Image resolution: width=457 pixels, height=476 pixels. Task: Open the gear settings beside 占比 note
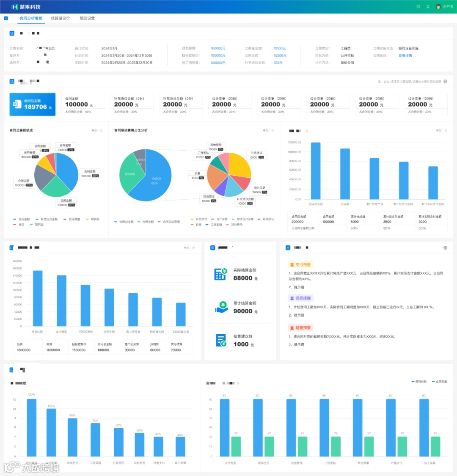pyautogui.click(x=445, y=81)
